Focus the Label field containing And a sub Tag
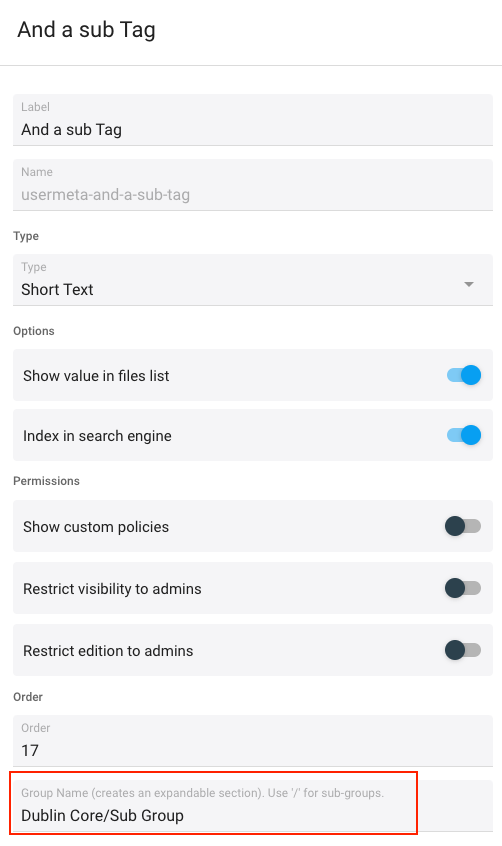This screenshot has width=502, height=846. [253, 120]
